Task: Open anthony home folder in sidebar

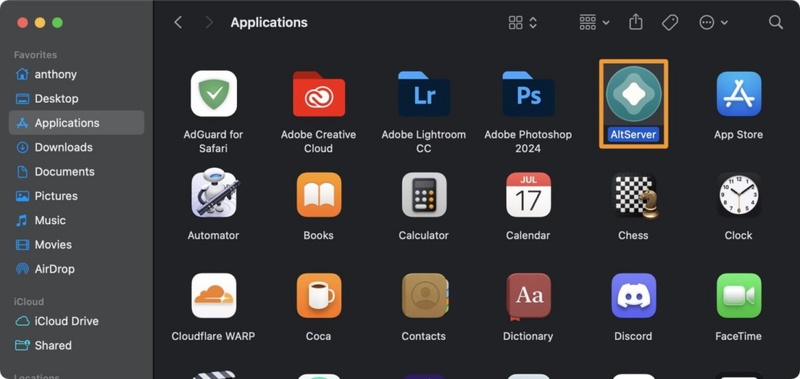Action: [77, 74]
